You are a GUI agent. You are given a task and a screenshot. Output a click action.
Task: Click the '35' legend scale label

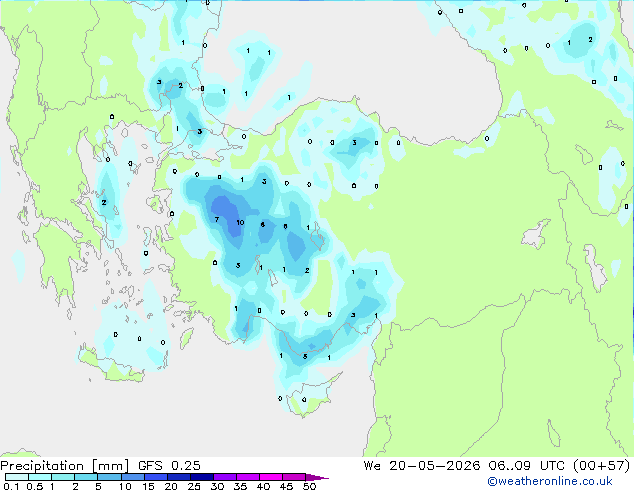240,486
